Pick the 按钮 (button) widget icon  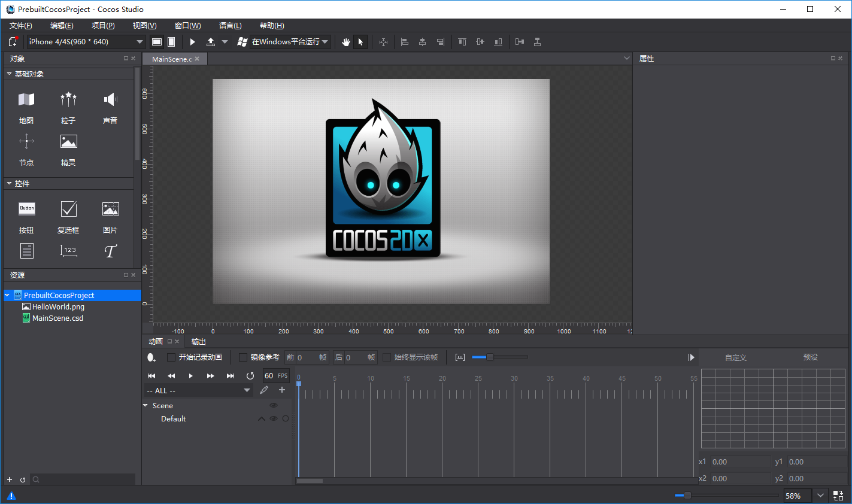point(27,208)
